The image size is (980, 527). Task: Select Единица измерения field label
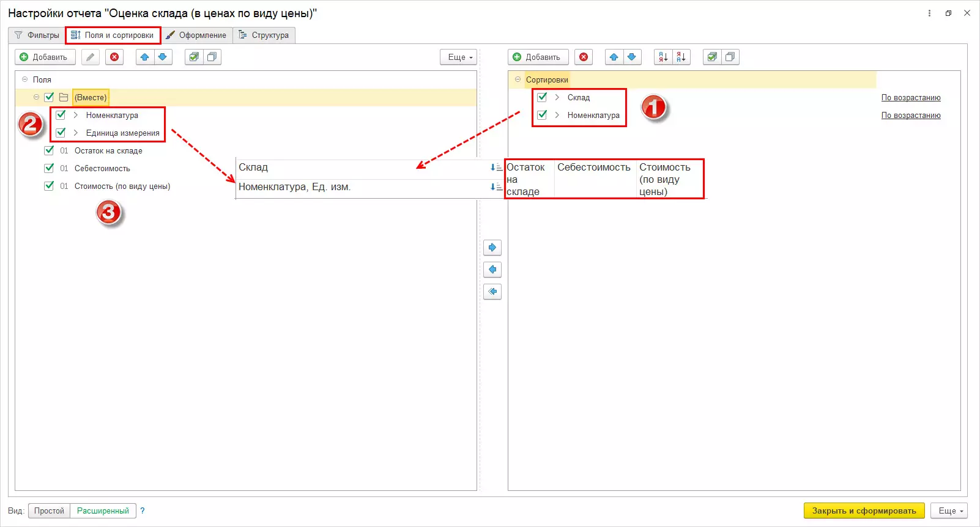[123, 133]
